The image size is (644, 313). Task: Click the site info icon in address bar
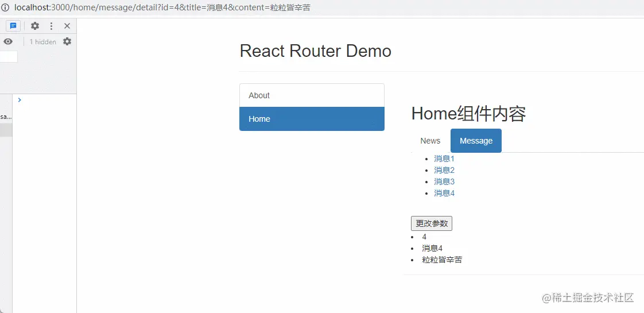(x=5, y=8)
